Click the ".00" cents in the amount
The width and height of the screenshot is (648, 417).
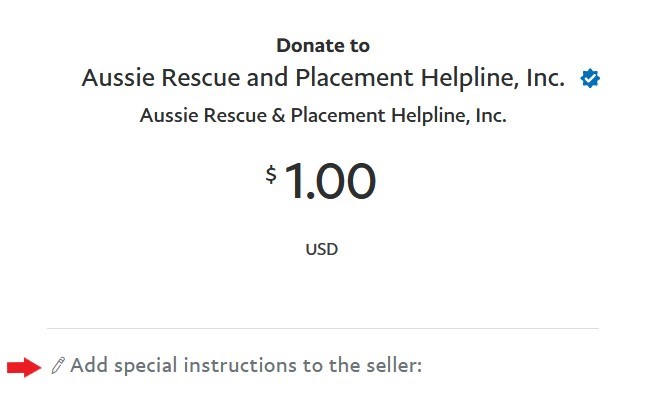click(x=343, y=181)
